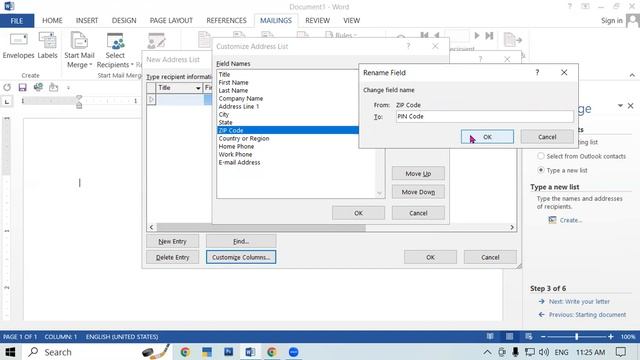Click the Word icon in the taskbar

click(250, 352)
